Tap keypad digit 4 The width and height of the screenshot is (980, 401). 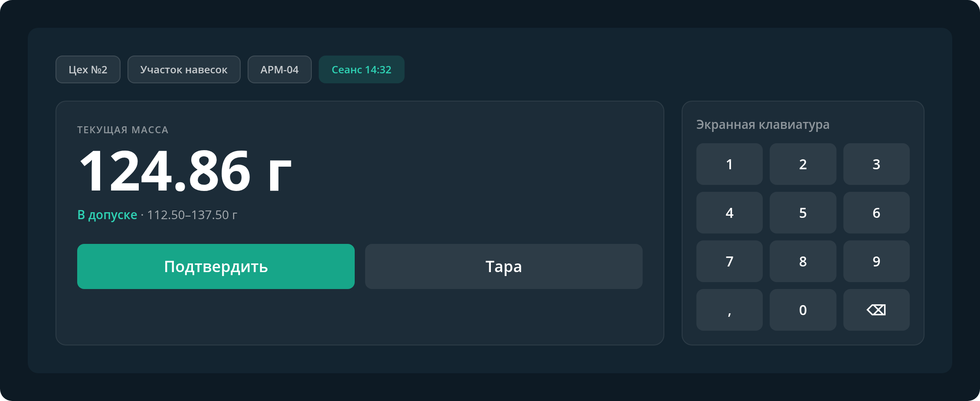coord(729,213)
